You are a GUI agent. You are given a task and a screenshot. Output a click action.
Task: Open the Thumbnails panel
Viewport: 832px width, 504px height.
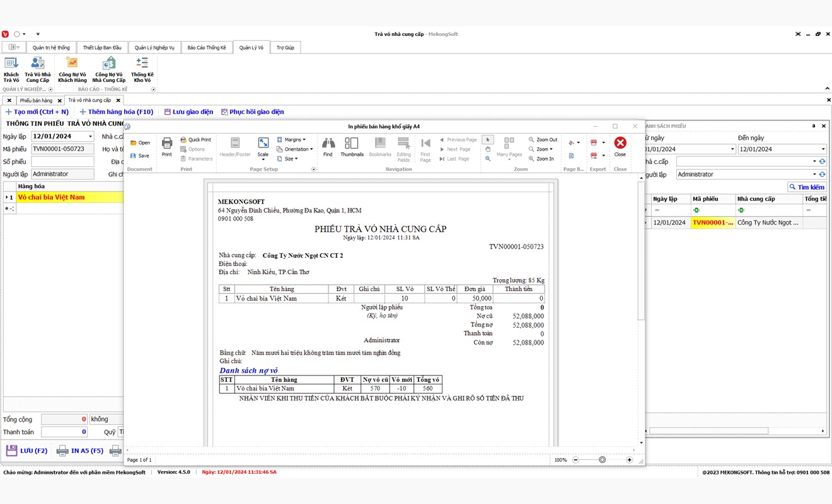352,146
